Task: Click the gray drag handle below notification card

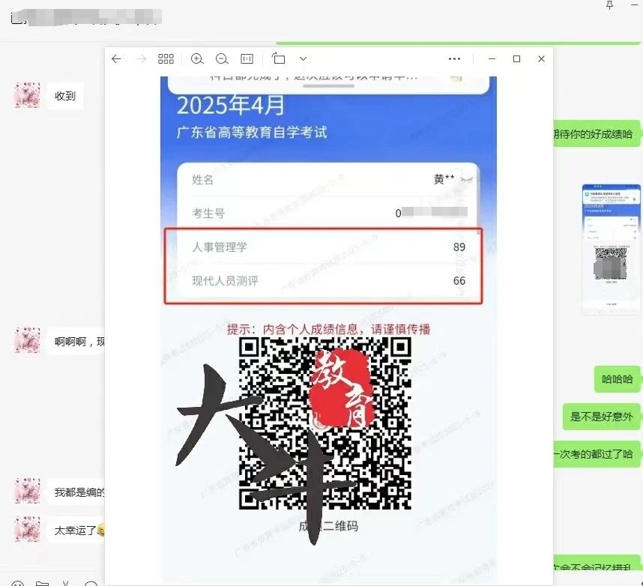Action: click(328, 86)
